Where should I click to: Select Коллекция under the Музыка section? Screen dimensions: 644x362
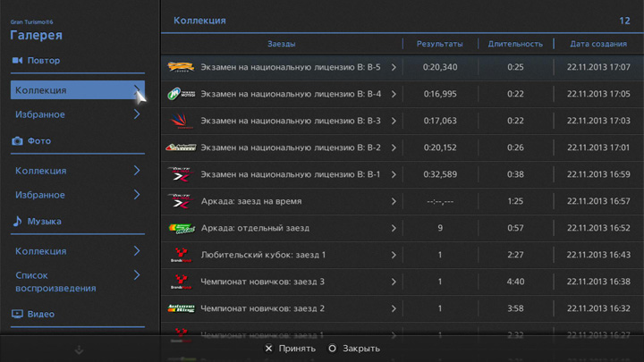coord(41,251)
